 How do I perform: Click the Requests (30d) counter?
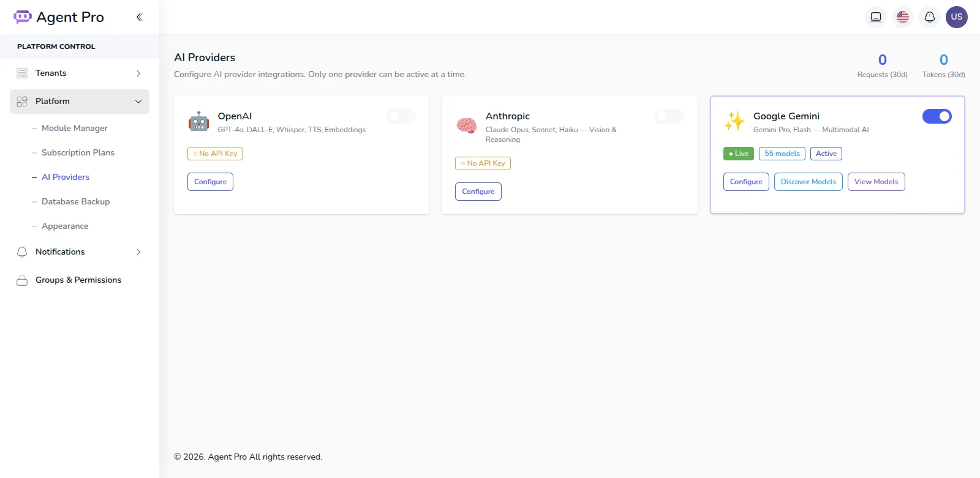coord(883,65)
